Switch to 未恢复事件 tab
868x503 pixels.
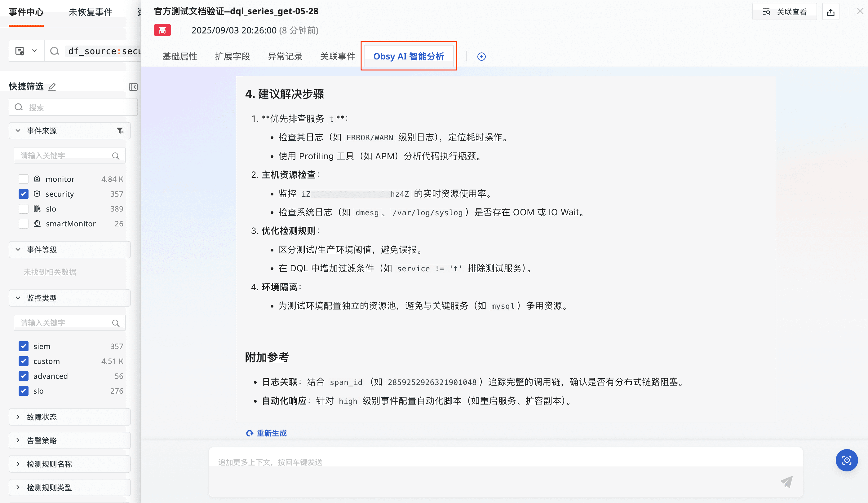click(91, 12)
